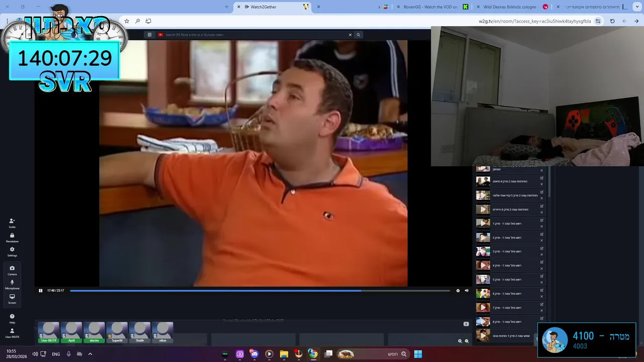The width and height of the screenshot is (644, 362).
Task: Zoom out on the playlist panel
Action: pos(466,341)
